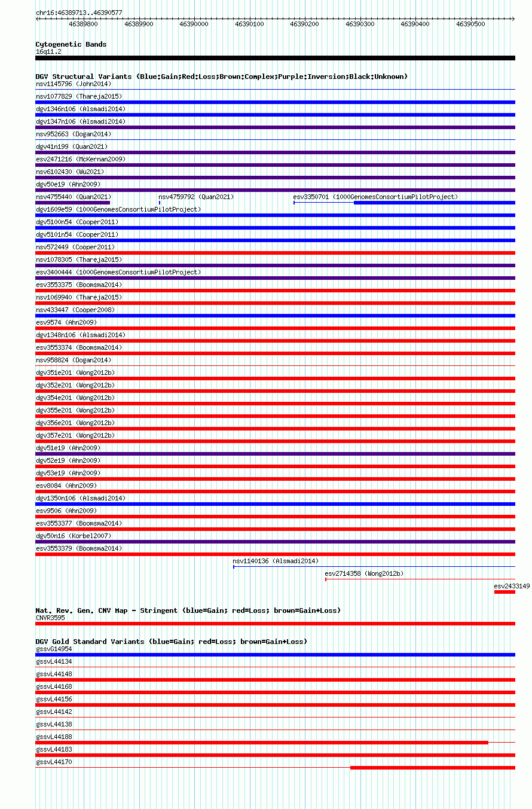This screenshot has width=532, height=809.
Task: Open the dgv50n16 (Korbel2007) variant
Action: [74, 536]
